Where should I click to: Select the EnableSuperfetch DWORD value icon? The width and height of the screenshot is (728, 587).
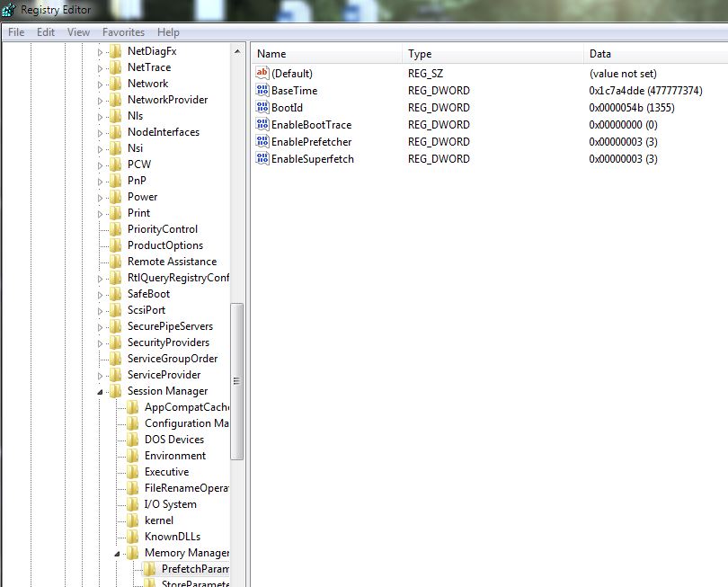tap(262, 158)
